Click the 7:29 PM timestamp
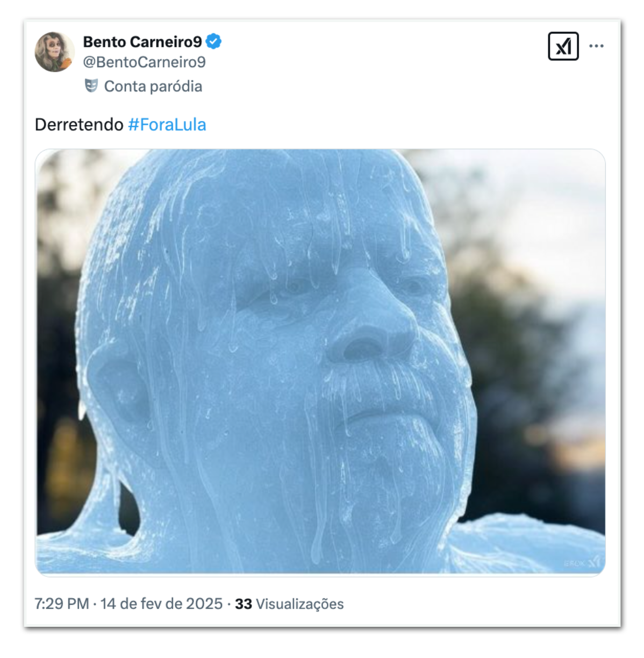 [x=62, y=604]
